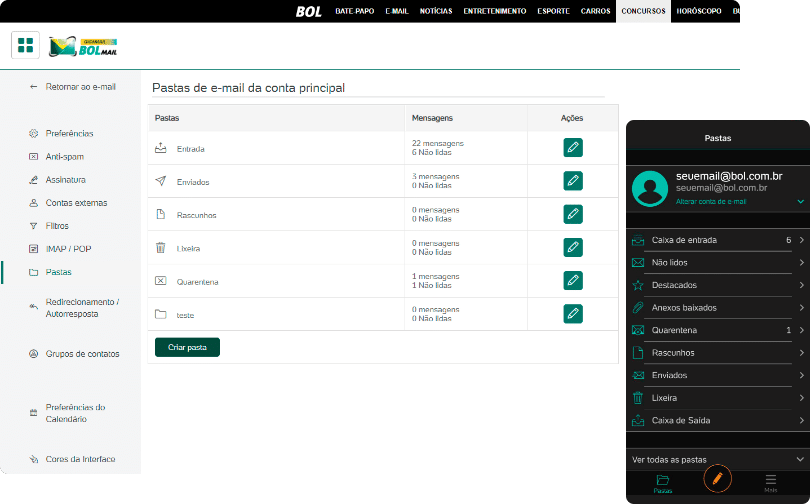The height and width of the screenshot is (504, 810).
Task: Click edit pencil for Lixeira folder
Action: tap(573, 247)
